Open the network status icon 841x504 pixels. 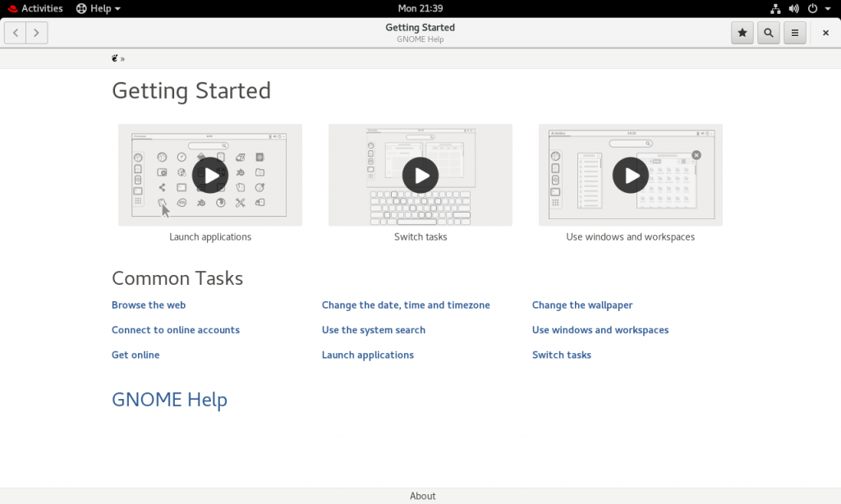(775, 8)
